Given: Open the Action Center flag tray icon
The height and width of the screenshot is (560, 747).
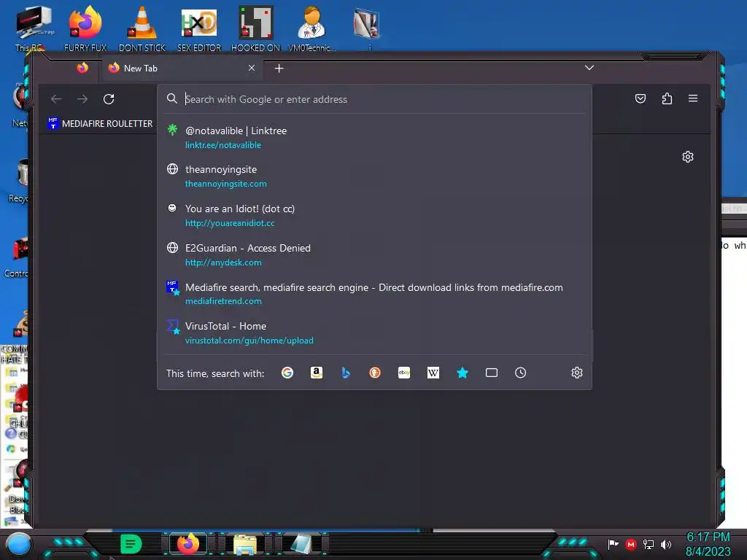Looking at the screenshot, I should pyautogui.click(x=613, y=544).
